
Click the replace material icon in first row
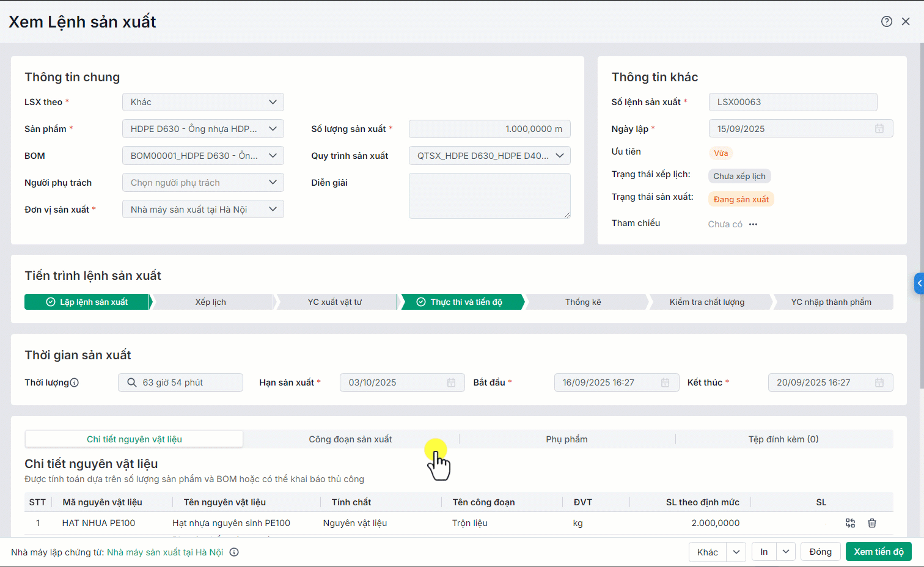click(x=850, y=523)
